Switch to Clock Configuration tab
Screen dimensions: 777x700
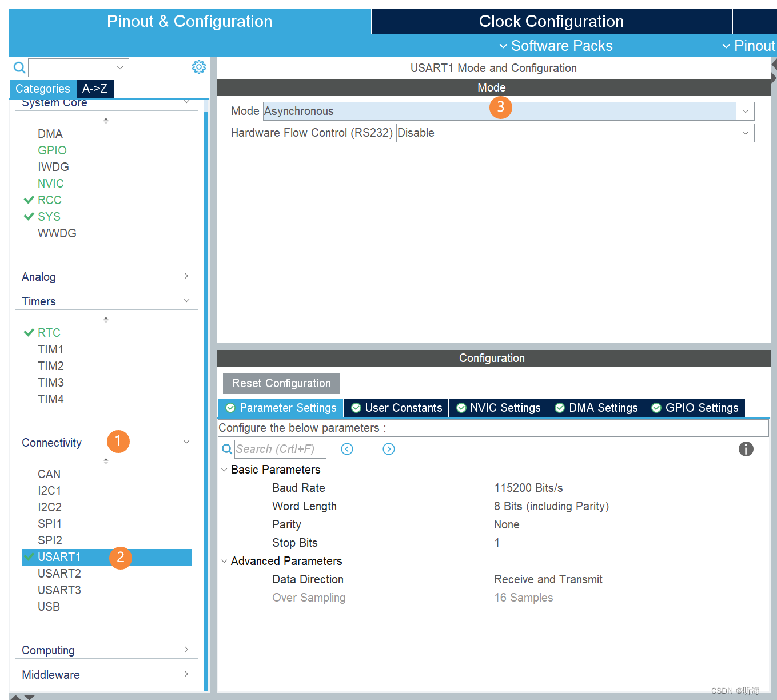click(552, 21)
